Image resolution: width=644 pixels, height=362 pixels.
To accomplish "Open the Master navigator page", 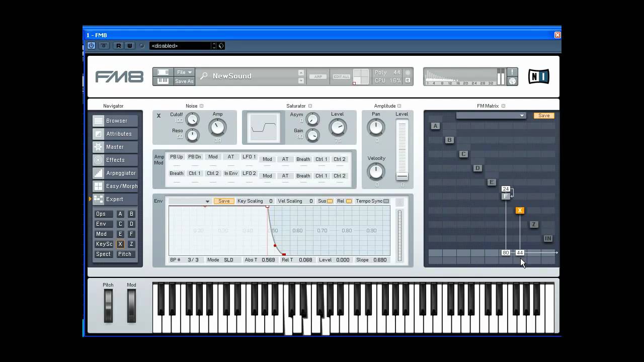I will coord(115,147).
